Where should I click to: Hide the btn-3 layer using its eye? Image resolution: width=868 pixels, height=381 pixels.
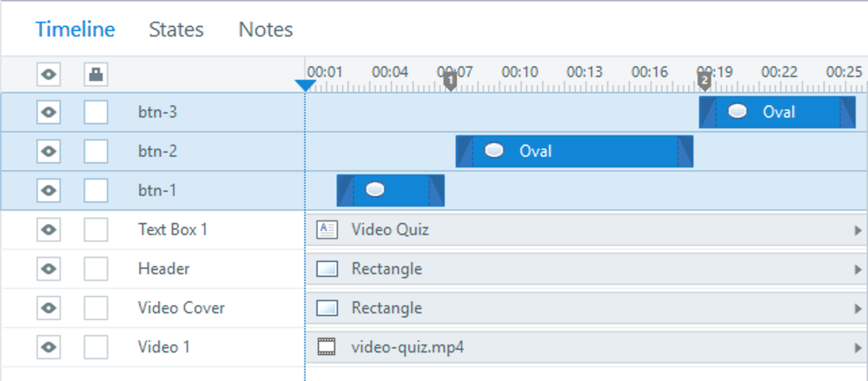tap(49, 112)
